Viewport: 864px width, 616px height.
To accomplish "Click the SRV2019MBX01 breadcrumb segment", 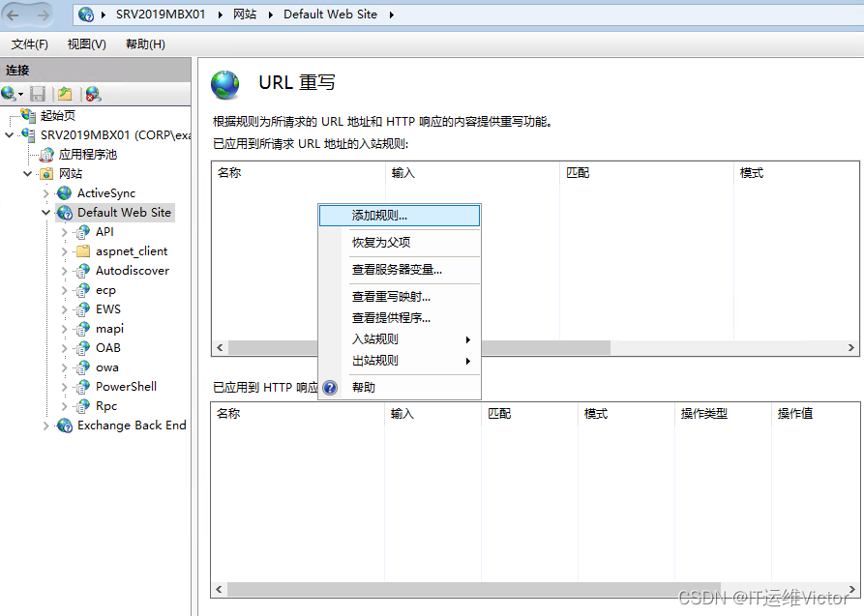I will point(161,15).
